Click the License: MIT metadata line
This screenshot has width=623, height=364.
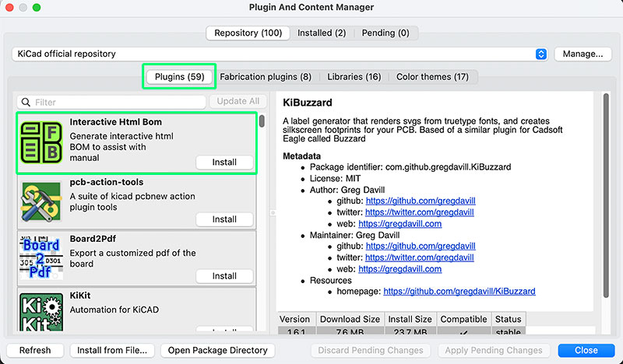[336, 179]
